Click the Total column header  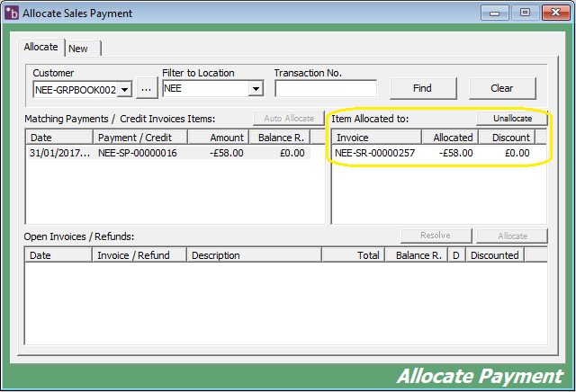click(354, 255)
